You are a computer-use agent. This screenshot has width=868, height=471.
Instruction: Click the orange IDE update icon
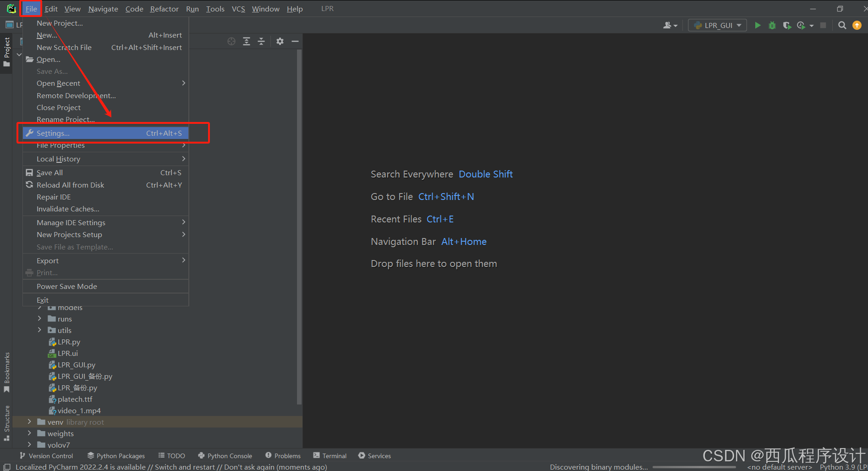857,25
